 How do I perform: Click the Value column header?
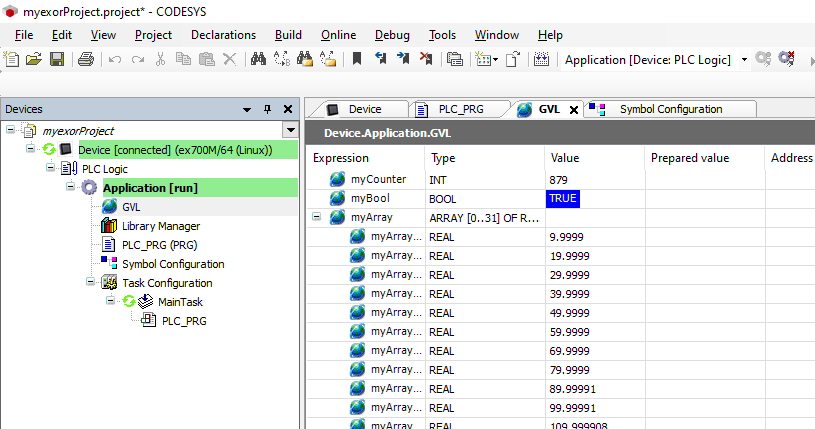(595, 158)
